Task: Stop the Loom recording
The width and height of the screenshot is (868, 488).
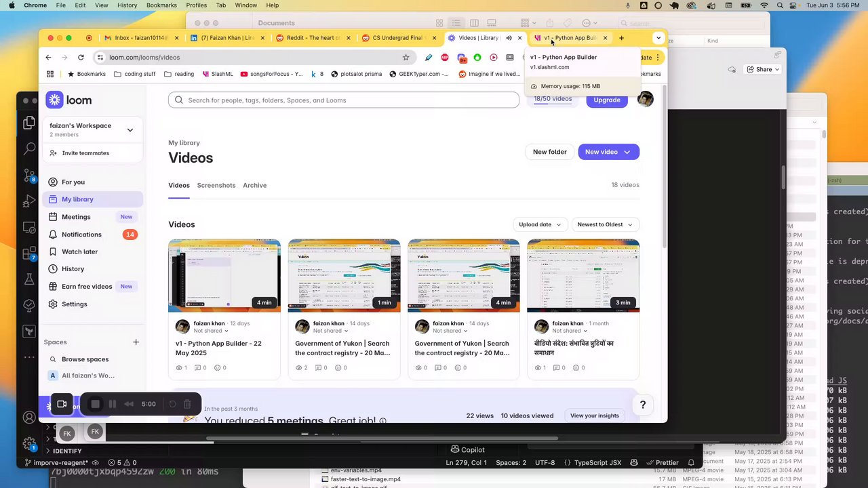Action: (x=95, y=404)
